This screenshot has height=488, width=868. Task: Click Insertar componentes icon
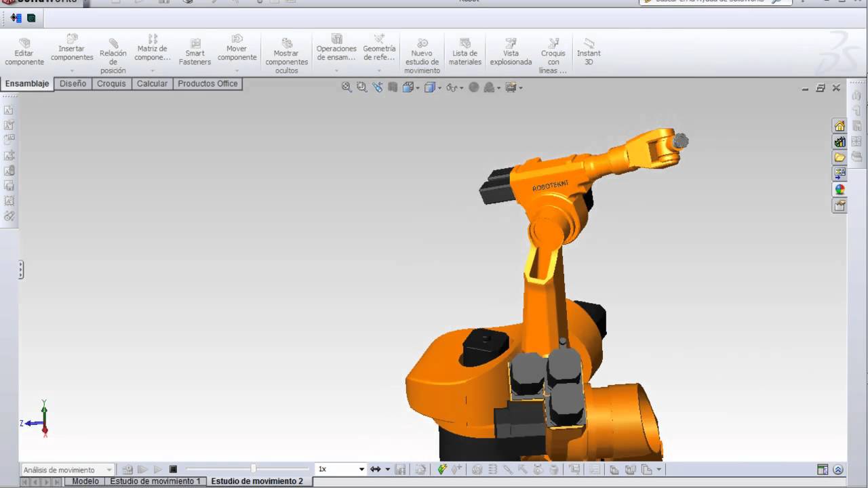[72, 39]
